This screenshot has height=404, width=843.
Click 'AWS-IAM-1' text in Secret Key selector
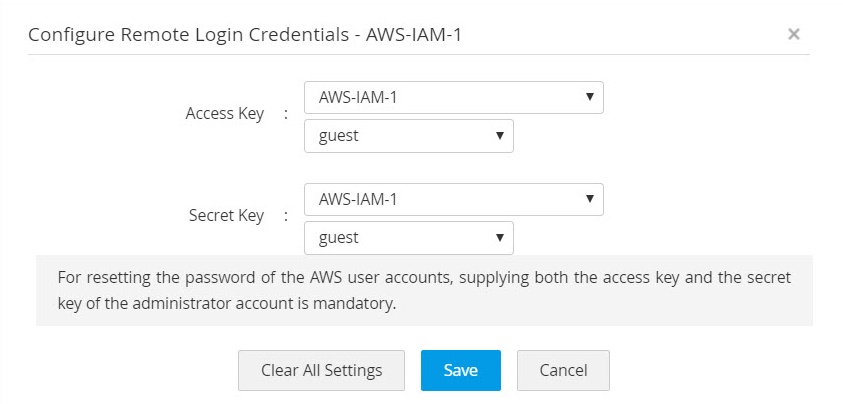coord(358,200)
